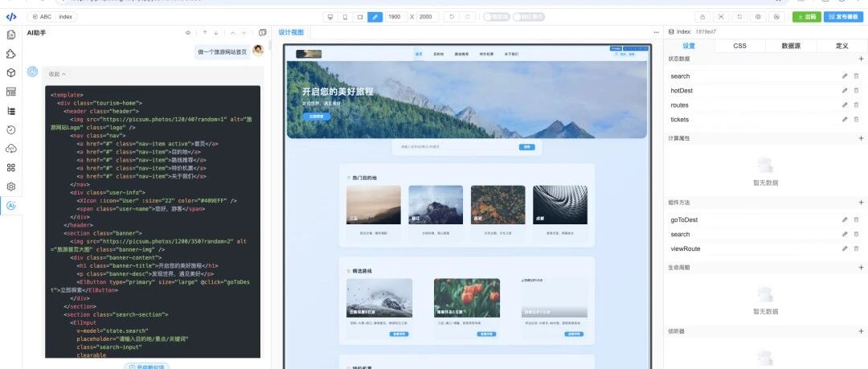This screenshot has height=369, width=868.
Task: Click the blue pencil edit mode icon
Action: [375, 17]
